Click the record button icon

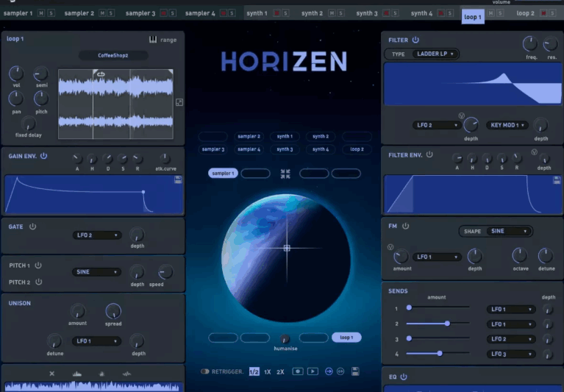[x=298, y=371]
